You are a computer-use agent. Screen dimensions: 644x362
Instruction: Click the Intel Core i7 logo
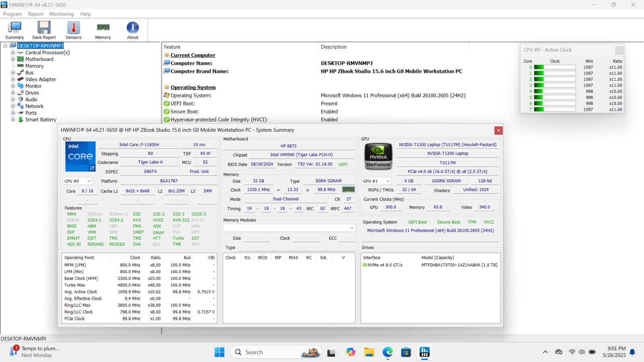[80, 156]
